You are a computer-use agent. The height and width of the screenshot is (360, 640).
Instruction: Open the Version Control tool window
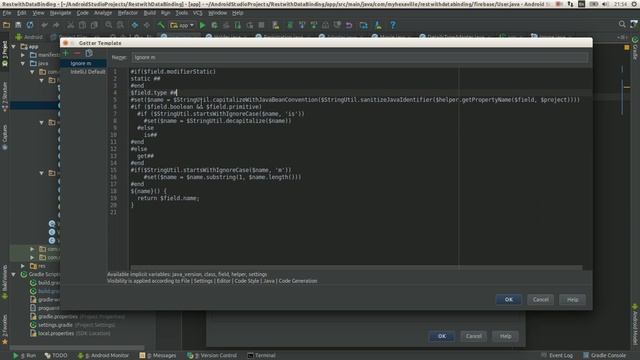pos(212,356)
